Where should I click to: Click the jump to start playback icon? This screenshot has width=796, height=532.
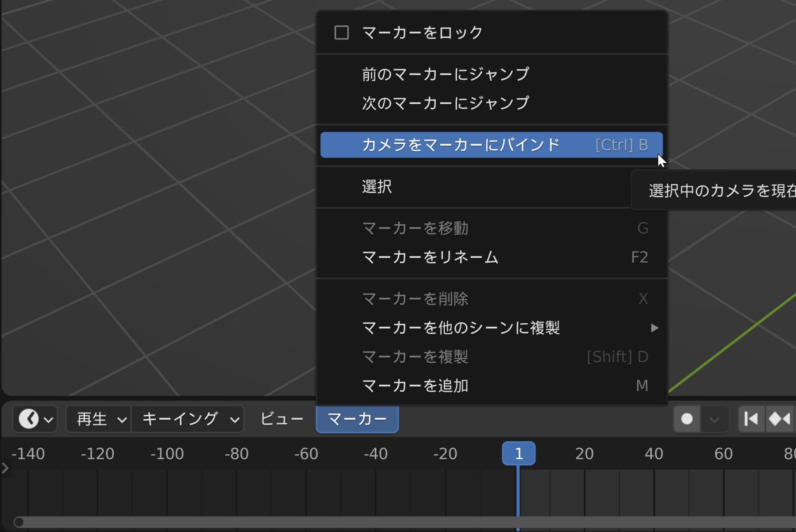(x=750, y=419)
